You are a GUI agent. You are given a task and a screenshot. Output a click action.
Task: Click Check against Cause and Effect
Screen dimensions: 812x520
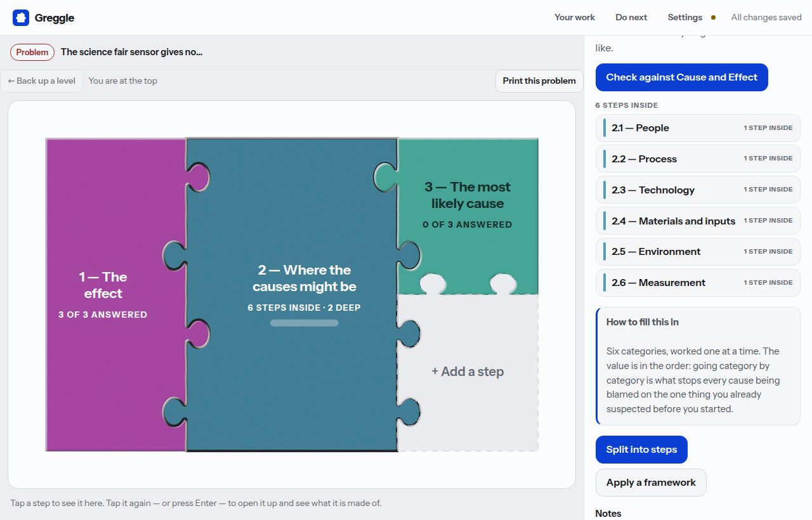tap(682, 77)
